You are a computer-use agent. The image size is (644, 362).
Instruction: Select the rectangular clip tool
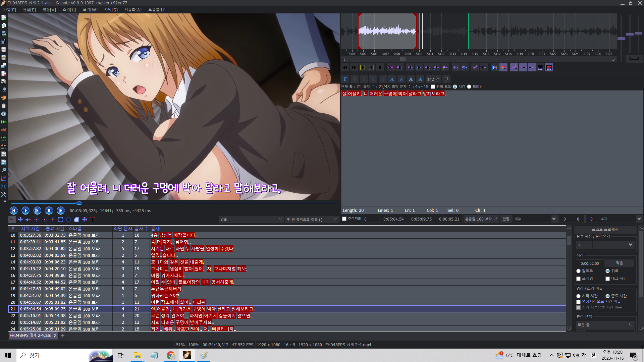[60, 220]
